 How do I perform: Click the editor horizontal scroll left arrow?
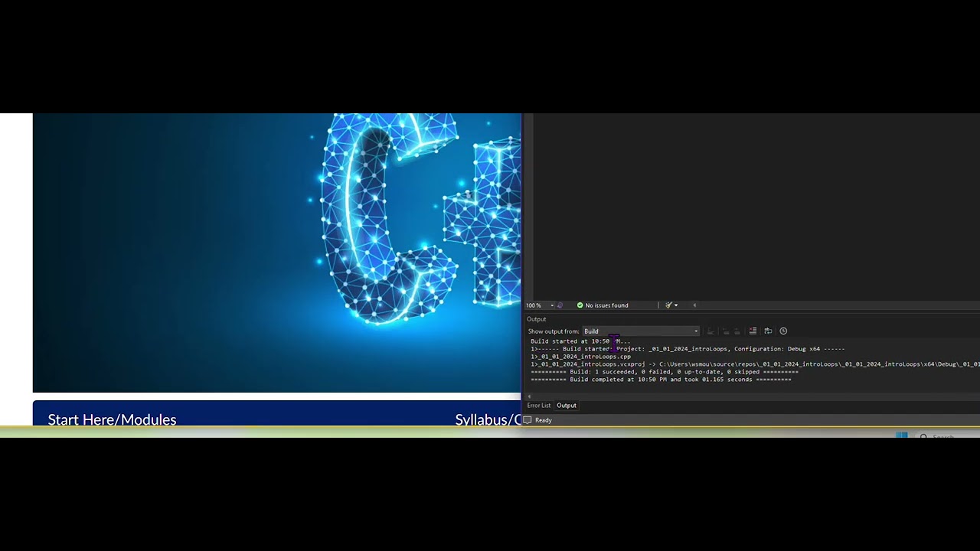coord(694,305)
